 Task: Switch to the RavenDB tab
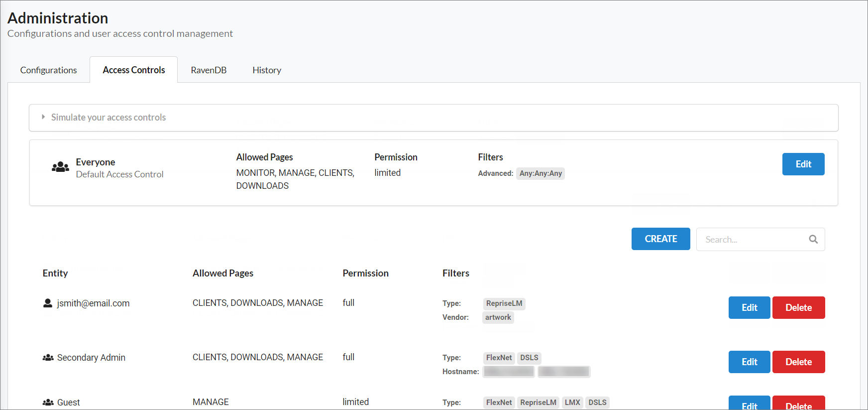pos(209,70)
